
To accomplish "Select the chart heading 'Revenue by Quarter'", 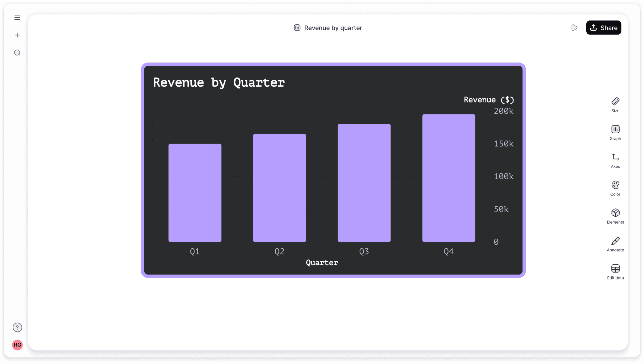I will [x=219, y=83].
